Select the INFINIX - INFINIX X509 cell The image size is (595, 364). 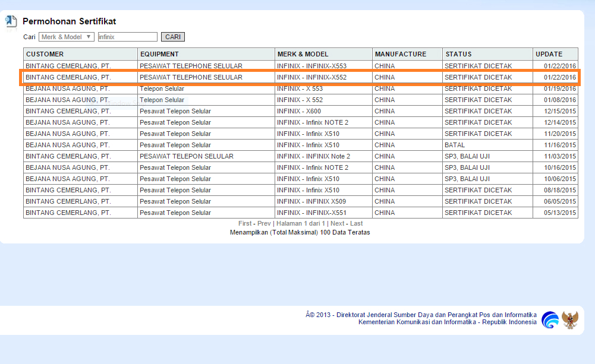coord(323,201)
